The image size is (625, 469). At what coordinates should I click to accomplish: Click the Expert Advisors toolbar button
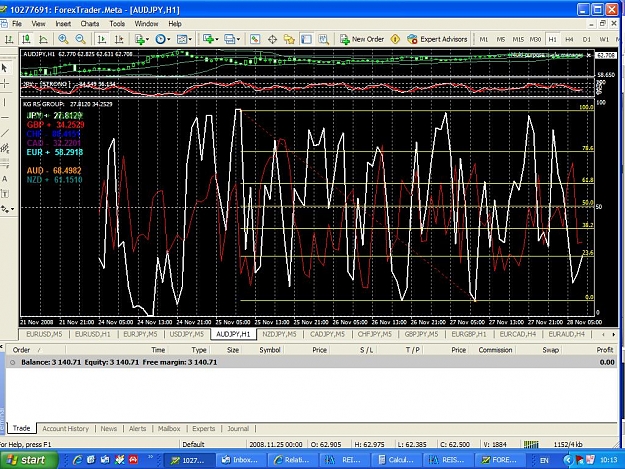tap(437, 39)
